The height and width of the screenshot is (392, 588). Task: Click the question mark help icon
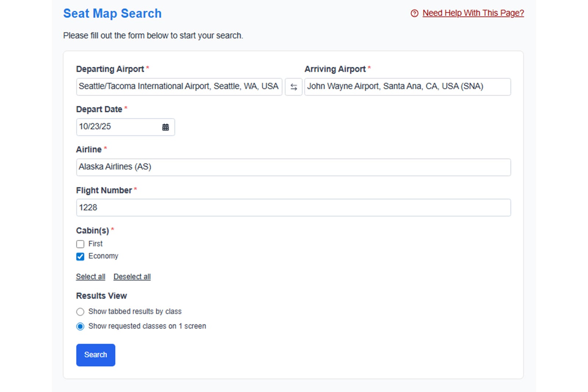point(414,14)
